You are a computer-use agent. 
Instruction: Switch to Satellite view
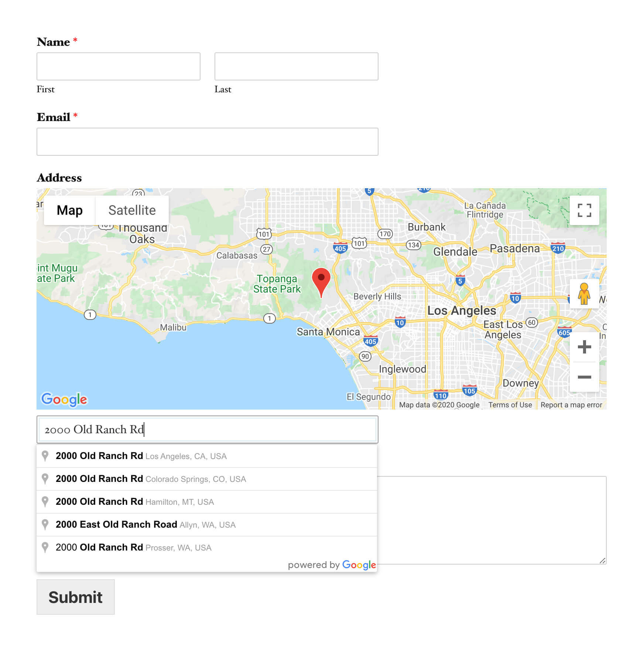pos(132,210)
